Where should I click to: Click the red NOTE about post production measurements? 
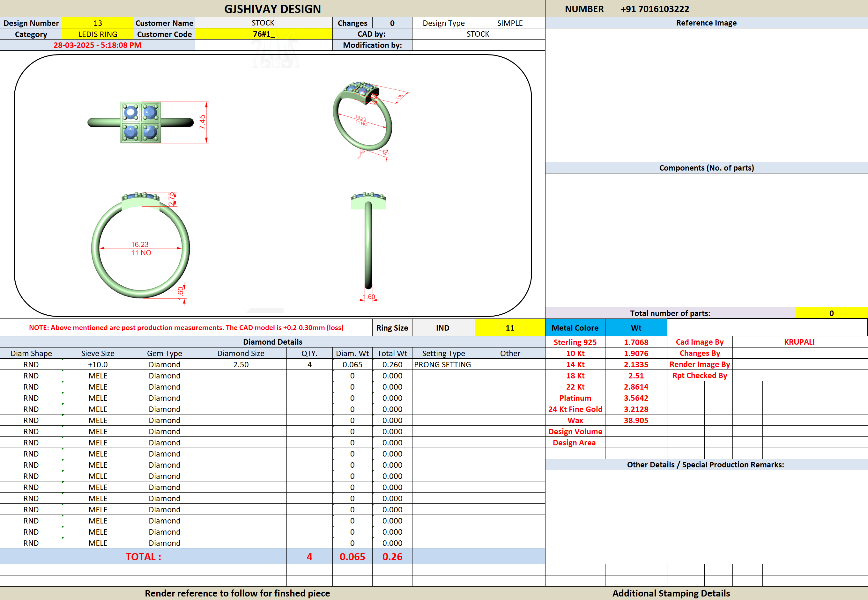186,328
